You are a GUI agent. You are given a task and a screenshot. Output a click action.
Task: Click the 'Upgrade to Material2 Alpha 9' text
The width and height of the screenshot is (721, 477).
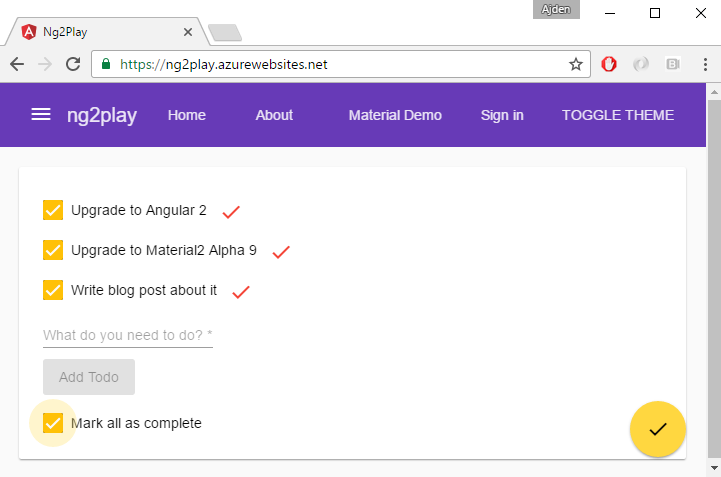click(x=164, y=250)
